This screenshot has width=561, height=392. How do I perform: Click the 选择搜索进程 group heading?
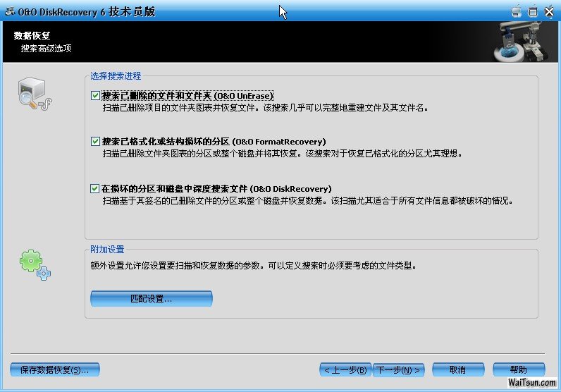click(116, 76)
